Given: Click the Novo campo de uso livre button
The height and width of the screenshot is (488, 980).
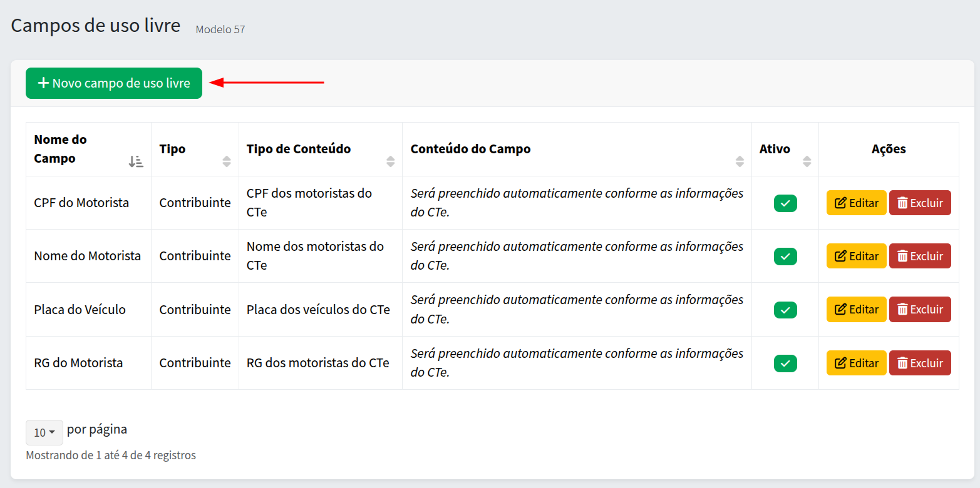Looking at the screenshot, I should point(114,83).
